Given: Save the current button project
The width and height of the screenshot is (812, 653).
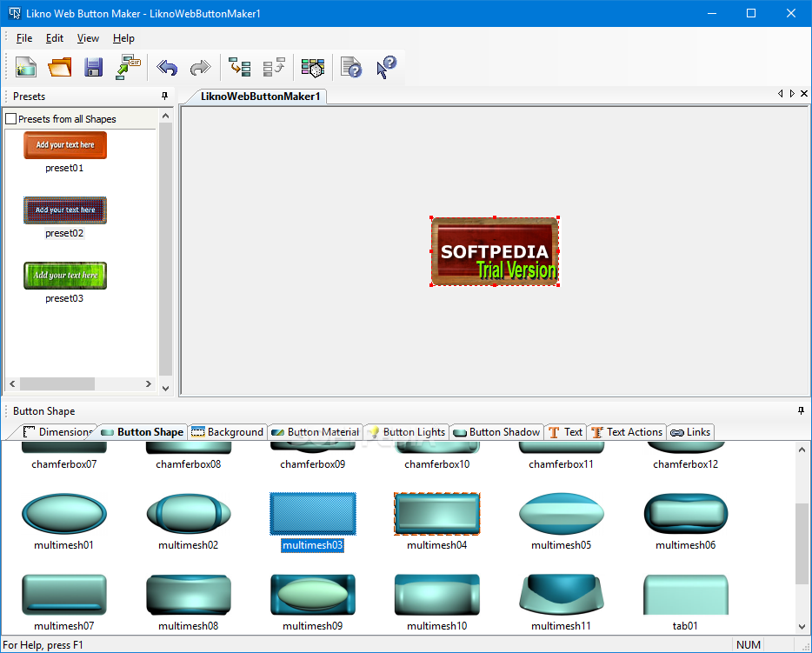Looking at the screenshot, I should tap(93, 67).
